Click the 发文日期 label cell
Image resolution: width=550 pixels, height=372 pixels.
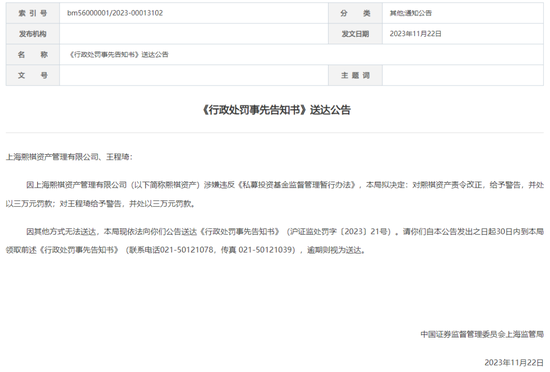(355, 34)
